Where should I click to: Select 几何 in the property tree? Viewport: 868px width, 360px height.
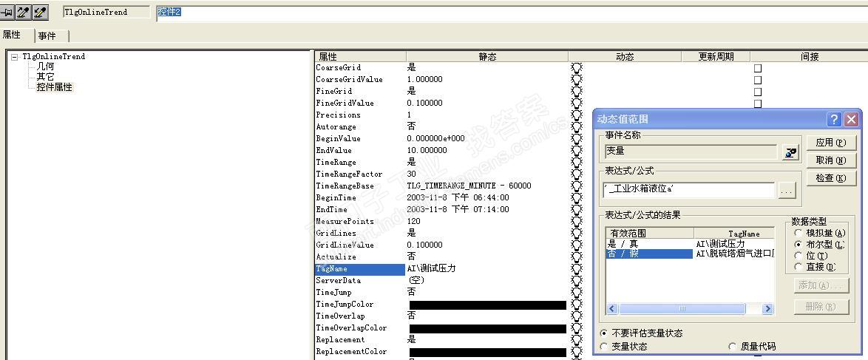click(x=45, y=67)
